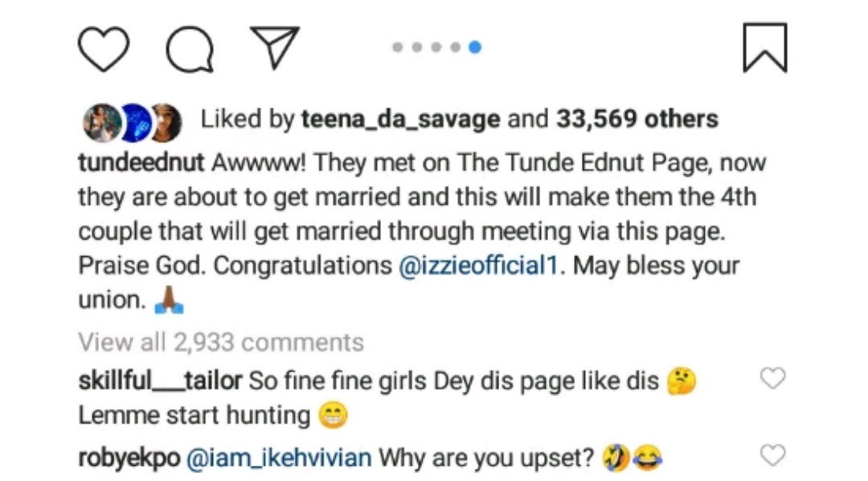
Task: Share post with paper plane icon
Action: tap(275, 47)
